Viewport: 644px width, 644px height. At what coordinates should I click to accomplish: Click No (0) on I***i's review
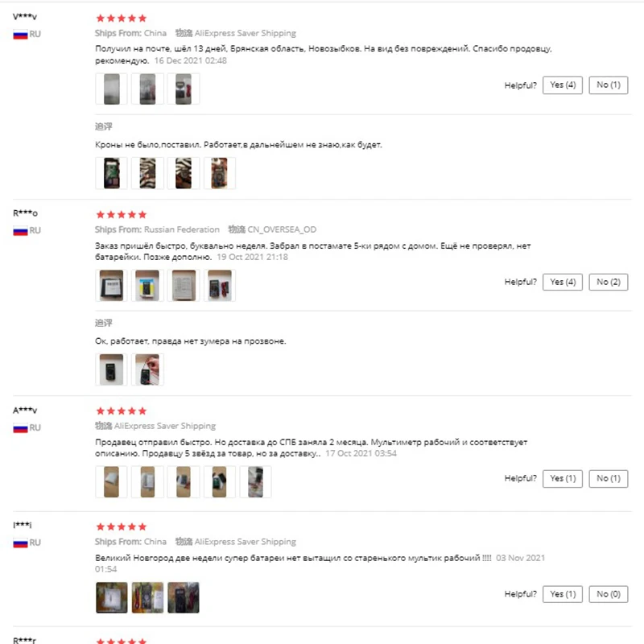coord(608,594)
